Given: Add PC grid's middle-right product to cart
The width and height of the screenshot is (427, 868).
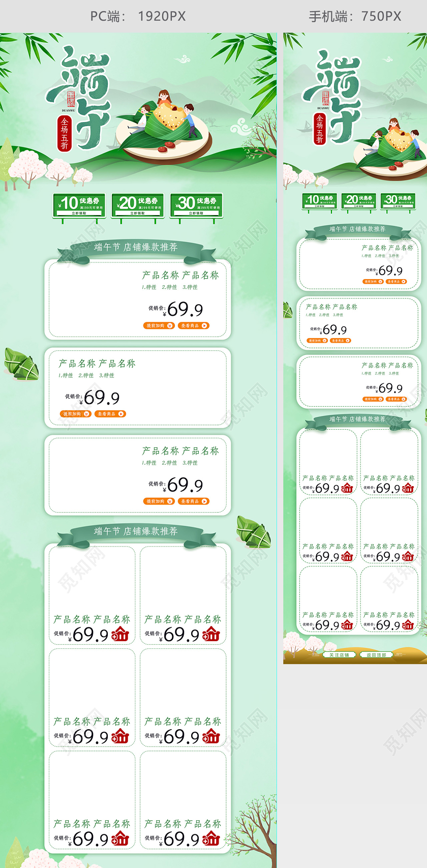Looking at the screenshot, I should [211, 736].
